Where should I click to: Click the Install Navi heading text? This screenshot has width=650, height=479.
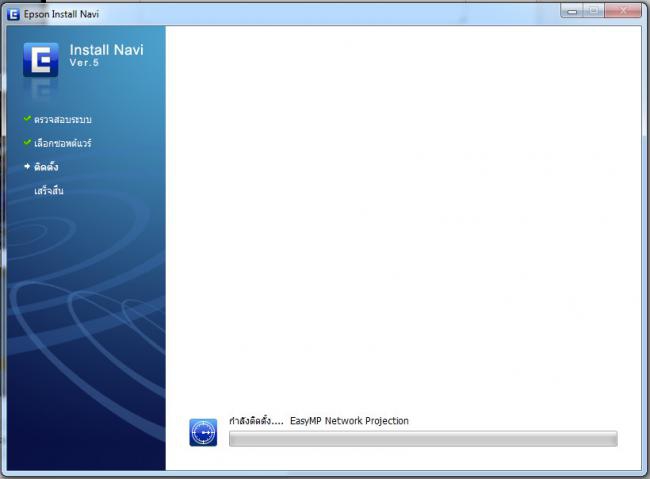click(x=107, y=50)
